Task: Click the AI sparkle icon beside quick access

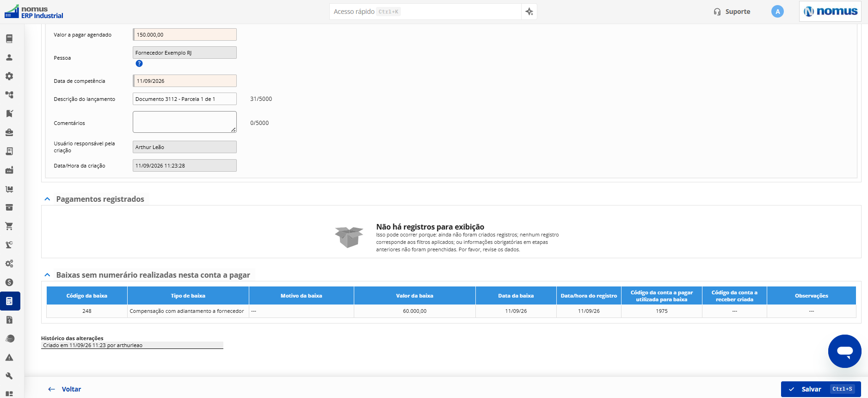Action: click(x=529, y=12)
